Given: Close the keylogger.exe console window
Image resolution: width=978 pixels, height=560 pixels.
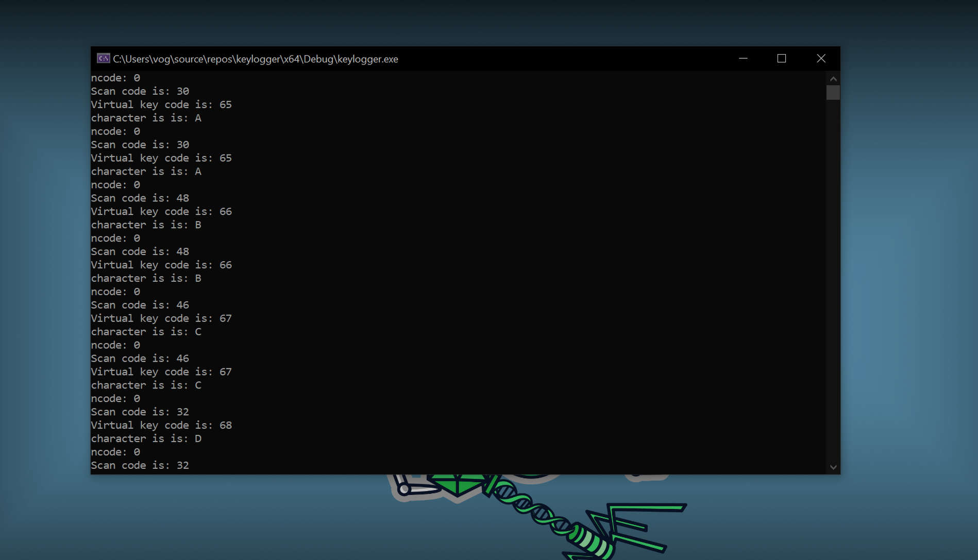Looking at the screenshot, I should (x=821, y=59).
